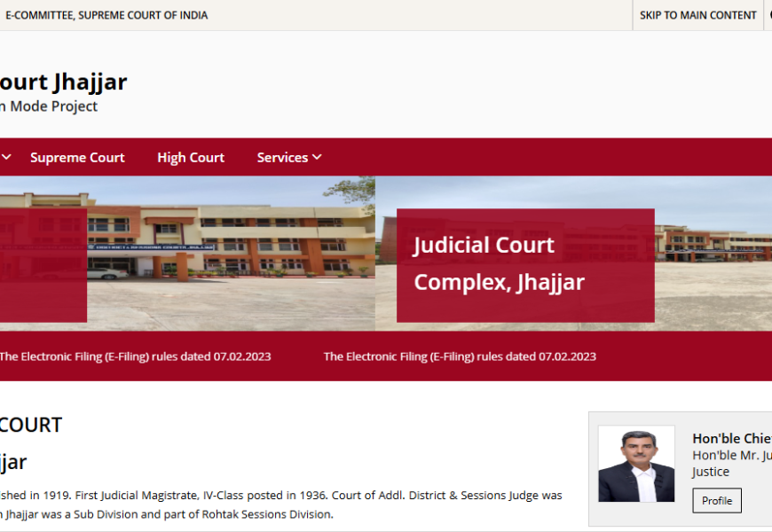Open the Chief Justice Profile button

(717, 500)
